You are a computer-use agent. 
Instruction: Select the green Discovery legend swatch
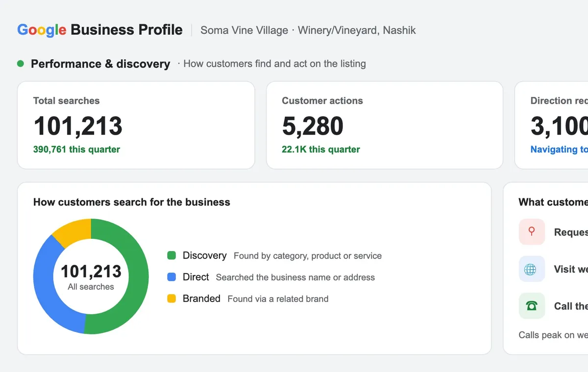171,256
